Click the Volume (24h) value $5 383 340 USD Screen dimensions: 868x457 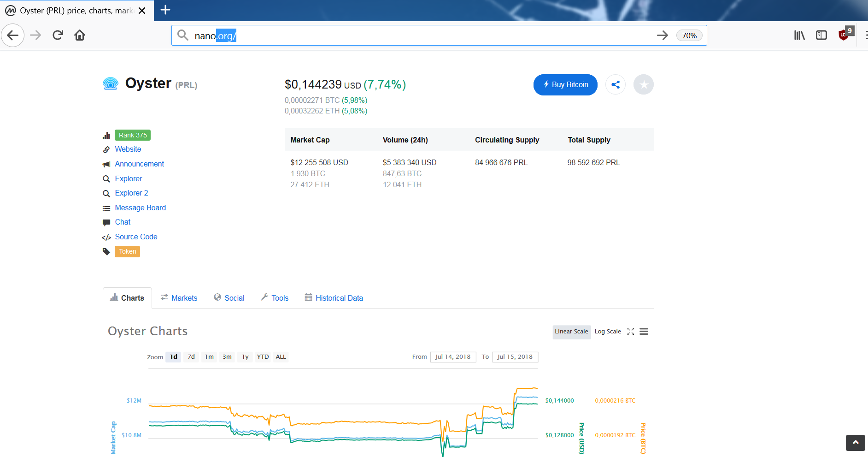[410, 162]
